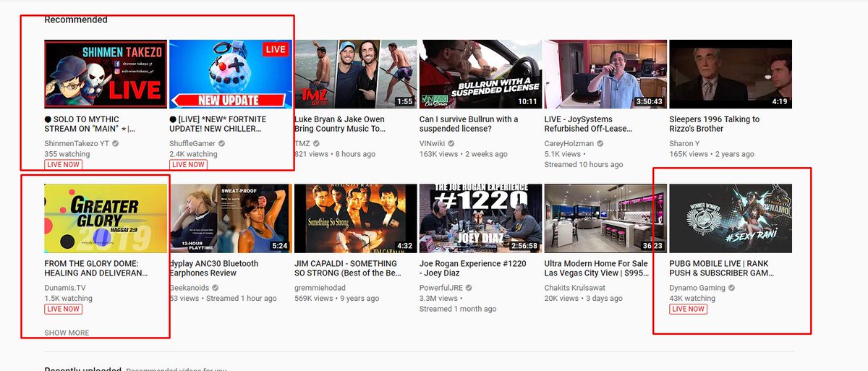868x371 pixels.
Task: Open the Greater Glory thumbnail
Action: [x=106, y=218]
